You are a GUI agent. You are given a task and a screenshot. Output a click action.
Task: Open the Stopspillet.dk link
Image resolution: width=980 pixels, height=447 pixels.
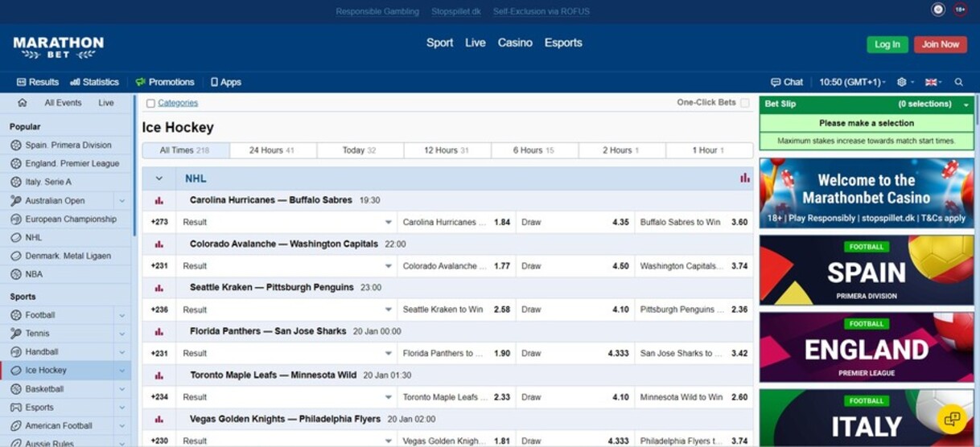[x=456, y=11]
